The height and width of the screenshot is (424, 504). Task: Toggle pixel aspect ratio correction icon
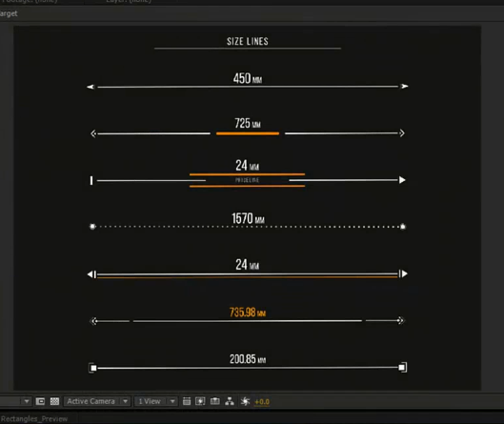(187, 401)
